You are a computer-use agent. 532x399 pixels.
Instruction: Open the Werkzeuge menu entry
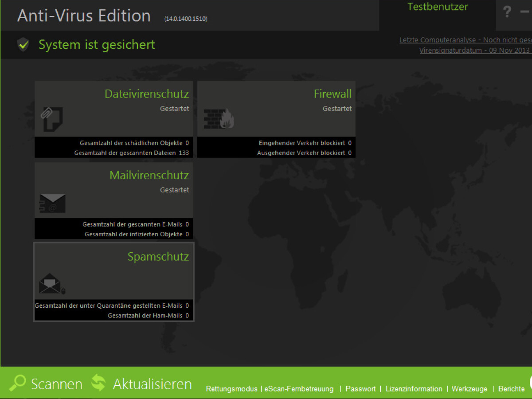tap(469, 389)
